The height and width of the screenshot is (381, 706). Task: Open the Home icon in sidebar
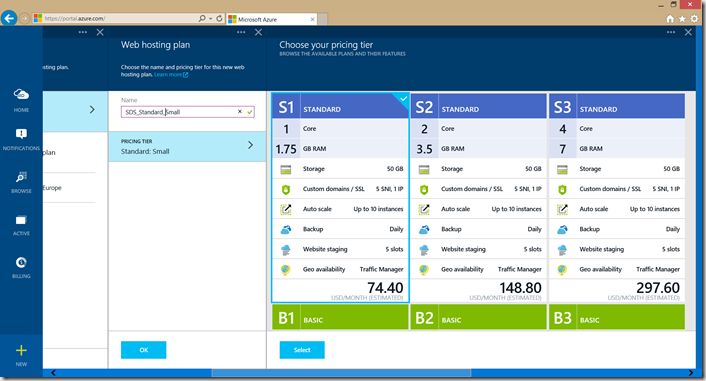(21, 100)
